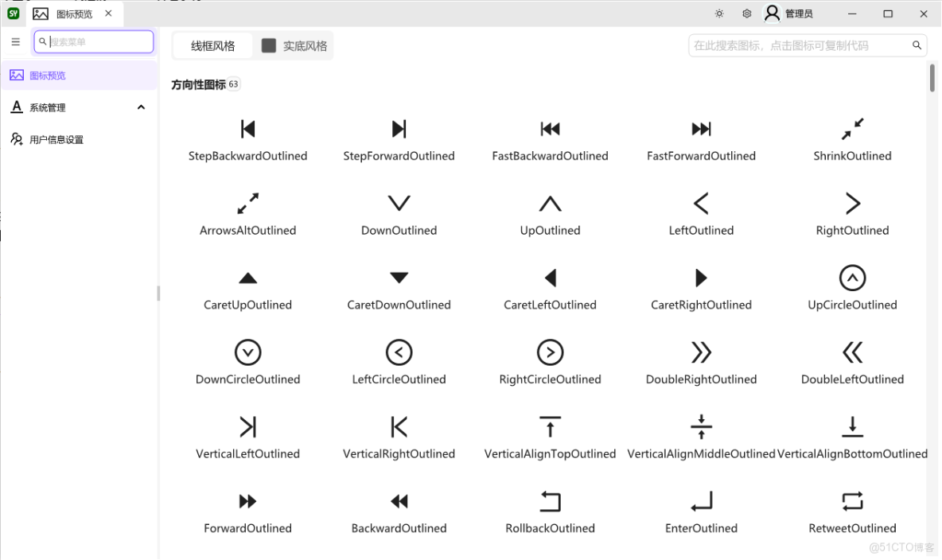Switch to the 图标预览 tab
Screen dimensions: 942x560
(72, 13)
